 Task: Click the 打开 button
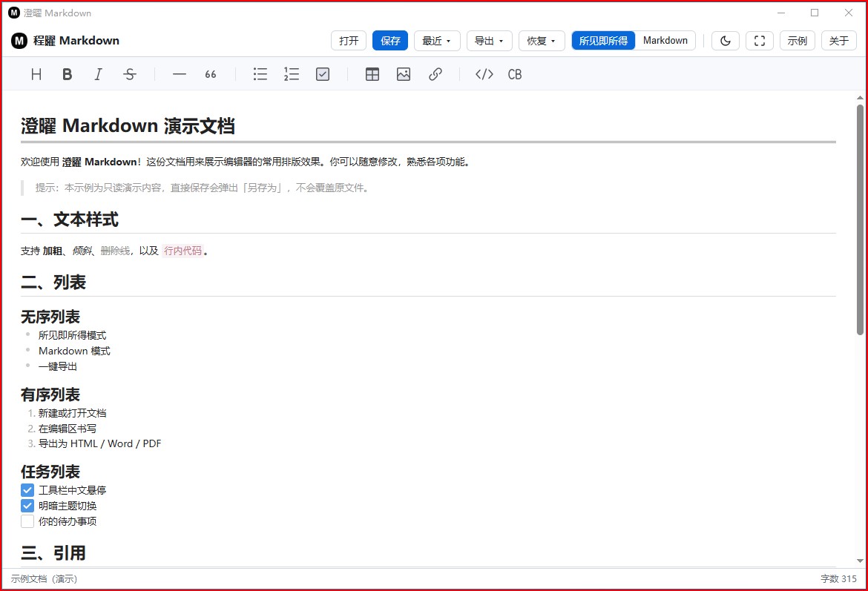[349, 40]
